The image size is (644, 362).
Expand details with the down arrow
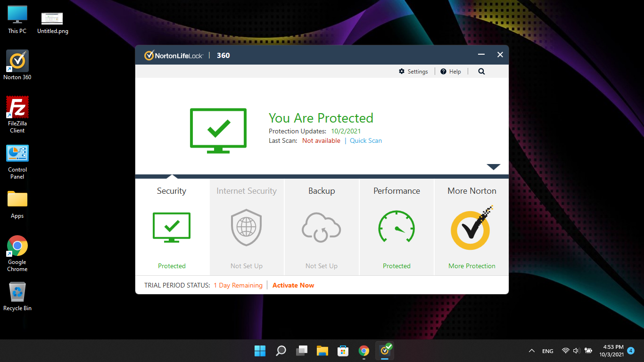click(x=494, y=167)
